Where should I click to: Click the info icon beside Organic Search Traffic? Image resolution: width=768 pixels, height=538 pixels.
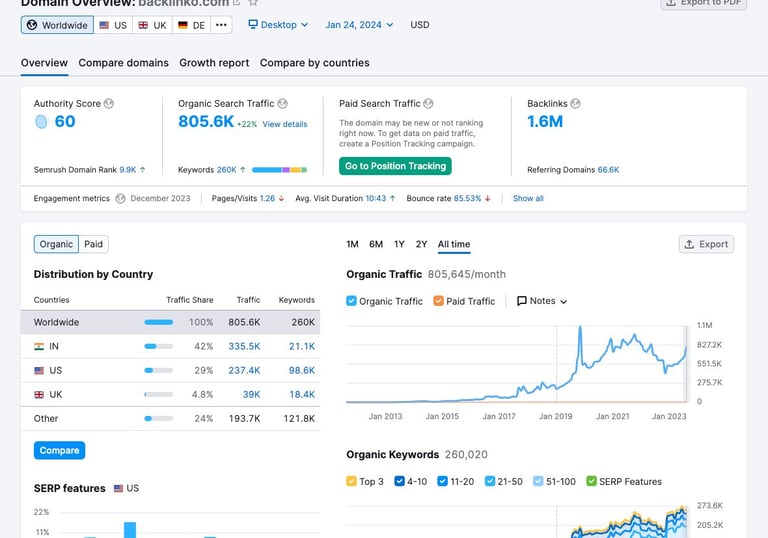click(283, 103)
